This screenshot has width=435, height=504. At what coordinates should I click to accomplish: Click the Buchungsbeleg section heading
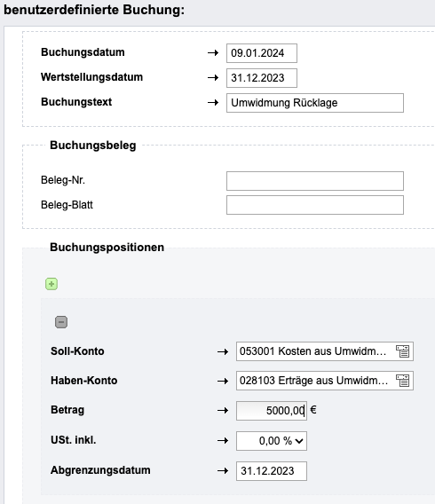pyautogui.click(x=93, y=146)
